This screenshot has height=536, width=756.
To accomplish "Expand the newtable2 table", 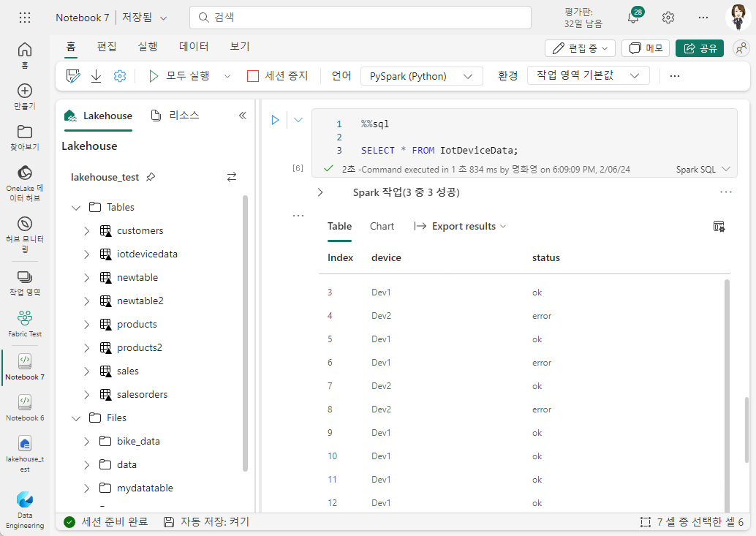I will click(x=87, y=301).
